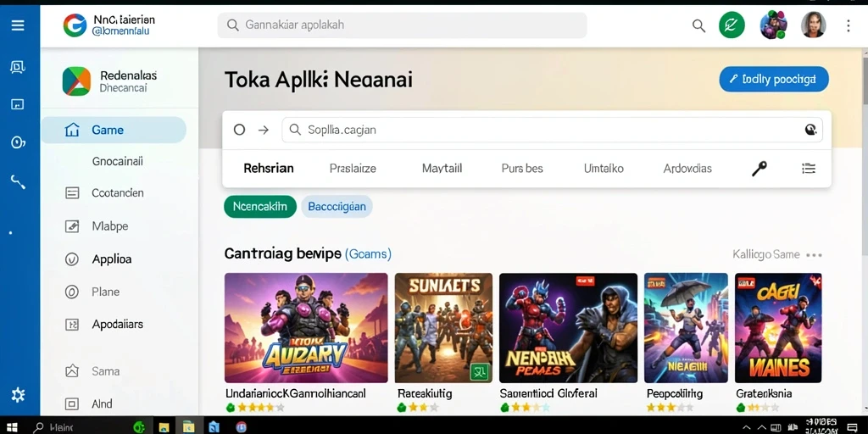Click the taskbar clock
This screenshot has height=434, width=868.
[822, 427]
